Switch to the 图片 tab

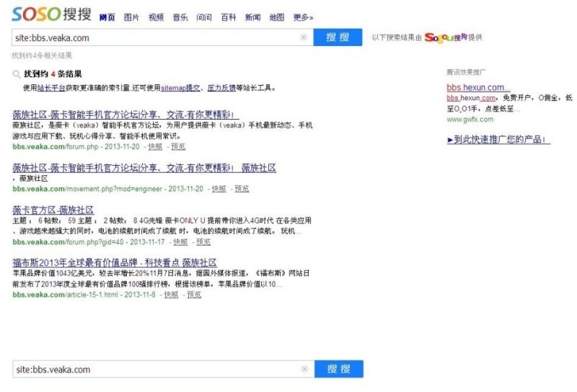[131, 17]
